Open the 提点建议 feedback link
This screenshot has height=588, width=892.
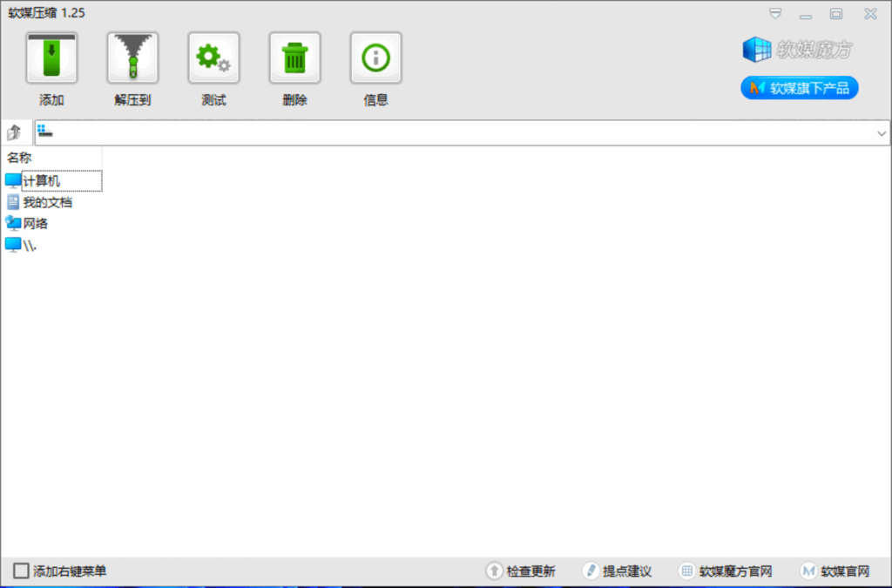click(x=617, y=571)
